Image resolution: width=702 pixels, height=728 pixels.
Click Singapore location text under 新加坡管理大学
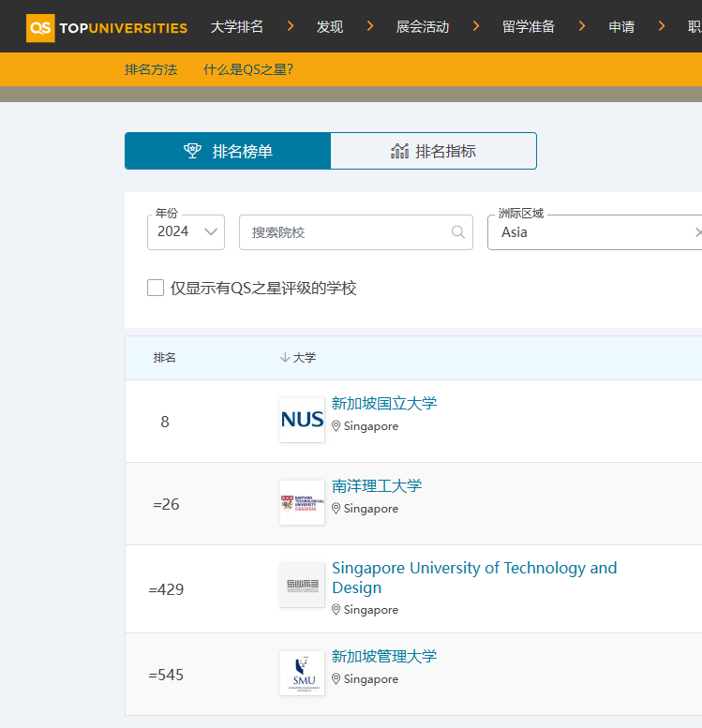(371, 679)
